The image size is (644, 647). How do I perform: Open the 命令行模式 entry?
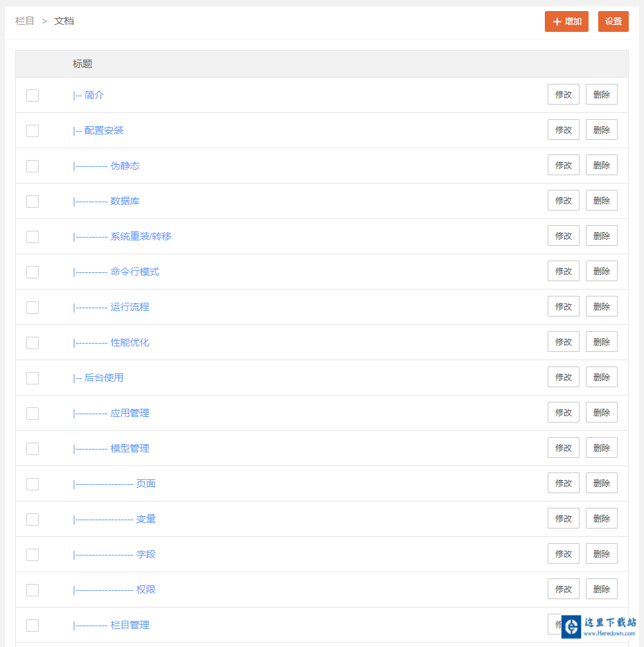134,272
